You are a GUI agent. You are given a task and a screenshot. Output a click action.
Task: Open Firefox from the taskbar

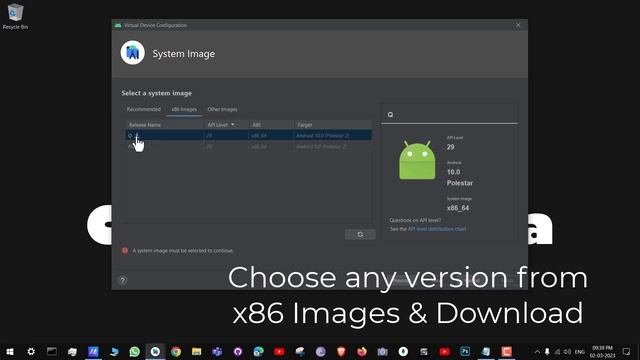[x=362, y=351]
